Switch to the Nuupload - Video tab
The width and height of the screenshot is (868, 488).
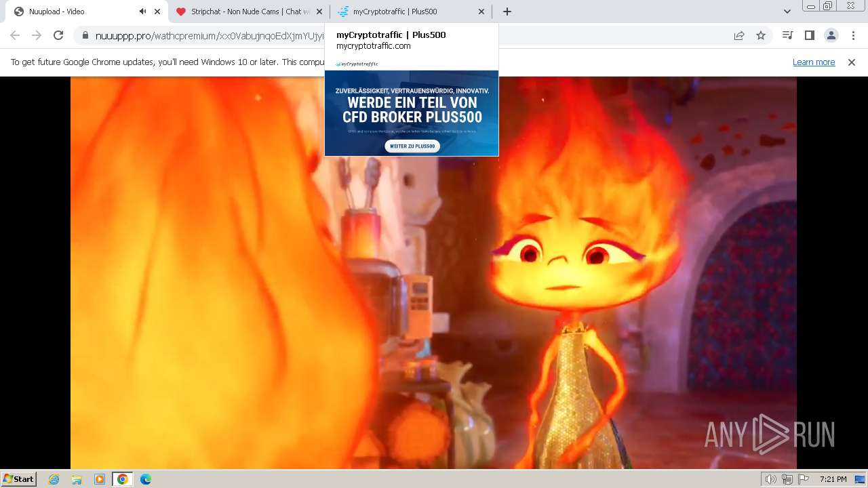pos(75,12)
